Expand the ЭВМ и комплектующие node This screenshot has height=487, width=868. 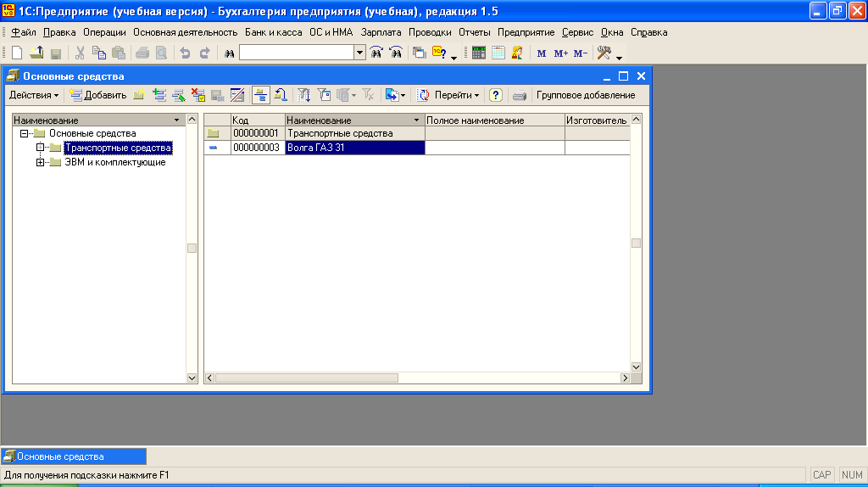click(40, 162)
